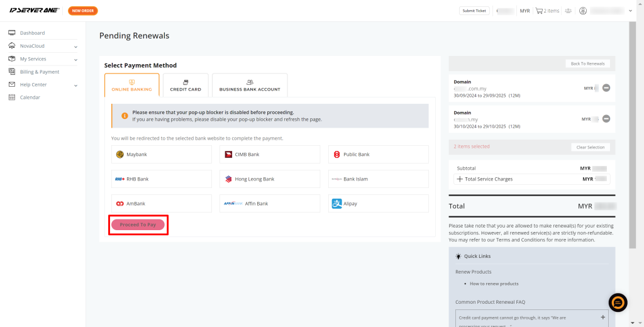Click the user profile avatar icon

click(x=583, y=11)
